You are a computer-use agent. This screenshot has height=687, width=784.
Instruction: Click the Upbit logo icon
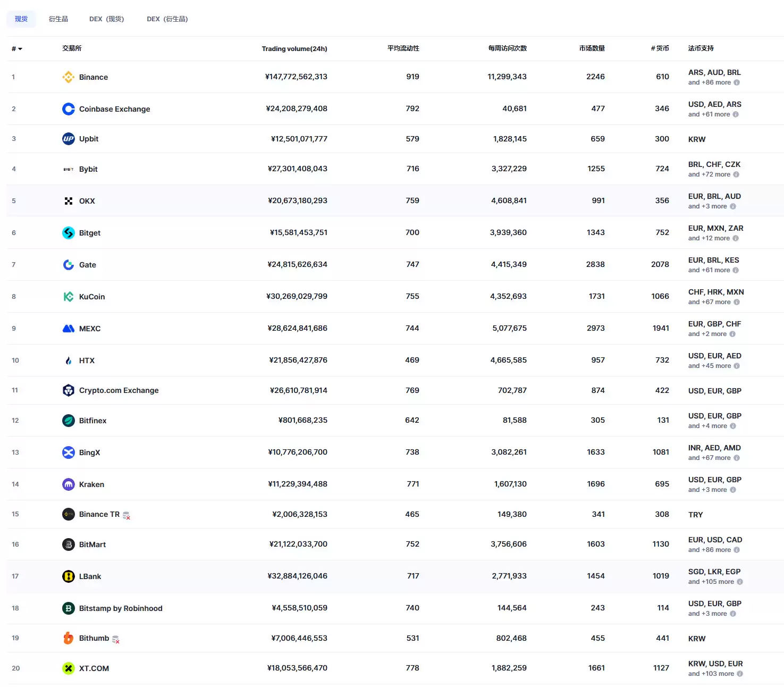click(68, 139)
